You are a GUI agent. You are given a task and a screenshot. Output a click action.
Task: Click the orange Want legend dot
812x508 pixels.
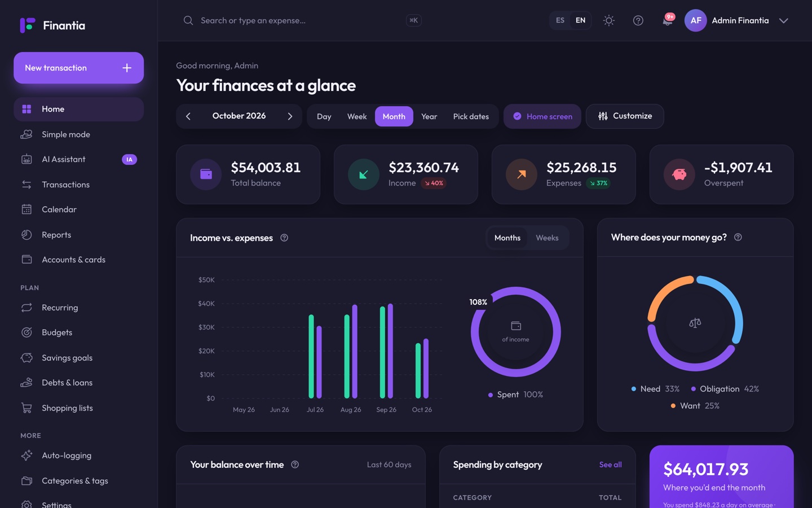tap(673, 406)
